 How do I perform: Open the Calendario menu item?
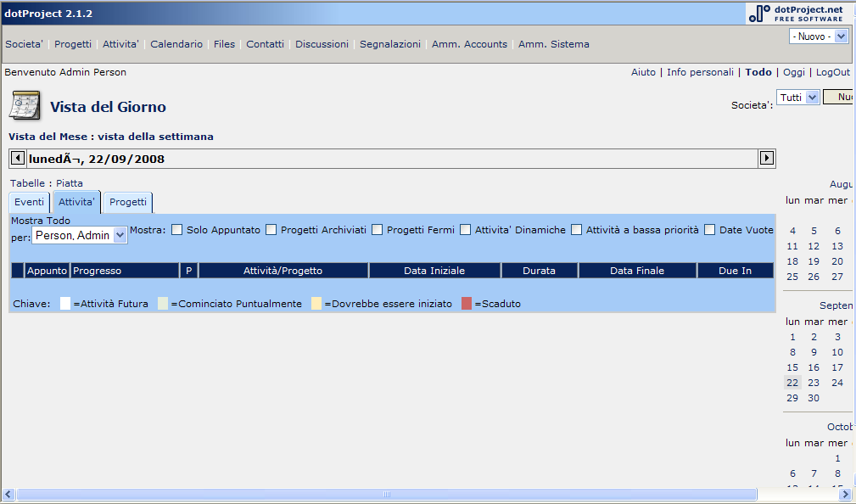pyautogui.click(x=176, y=44)
